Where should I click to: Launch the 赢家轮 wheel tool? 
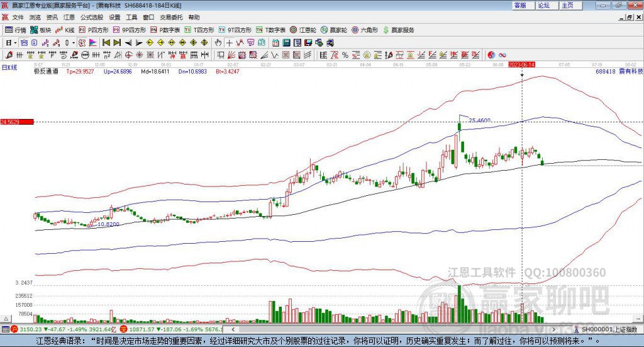(x=334, y=30)
